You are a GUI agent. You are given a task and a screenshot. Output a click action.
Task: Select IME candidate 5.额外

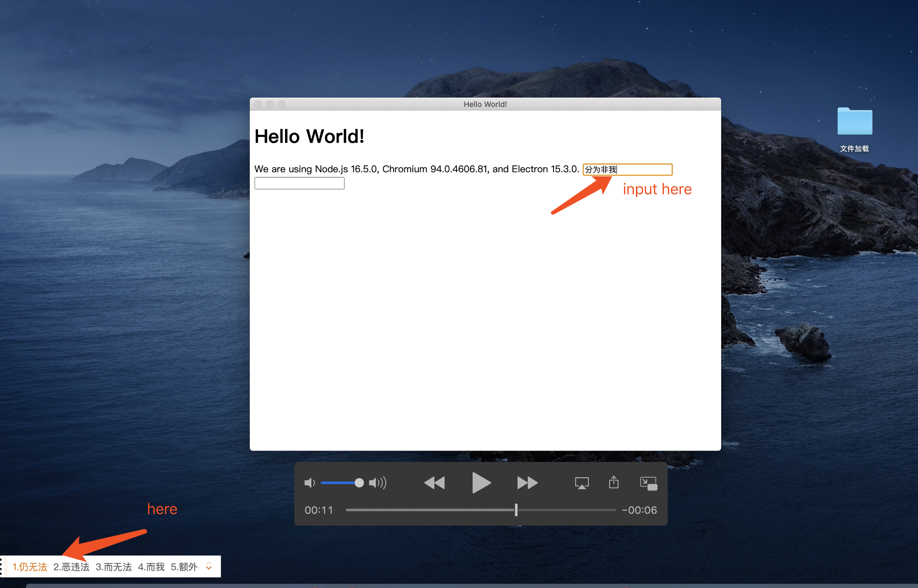pos(184,567)
